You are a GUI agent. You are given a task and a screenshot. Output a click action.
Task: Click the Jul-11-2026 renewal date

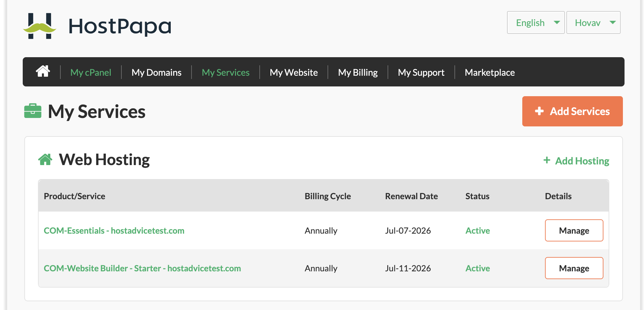(408, 268)
